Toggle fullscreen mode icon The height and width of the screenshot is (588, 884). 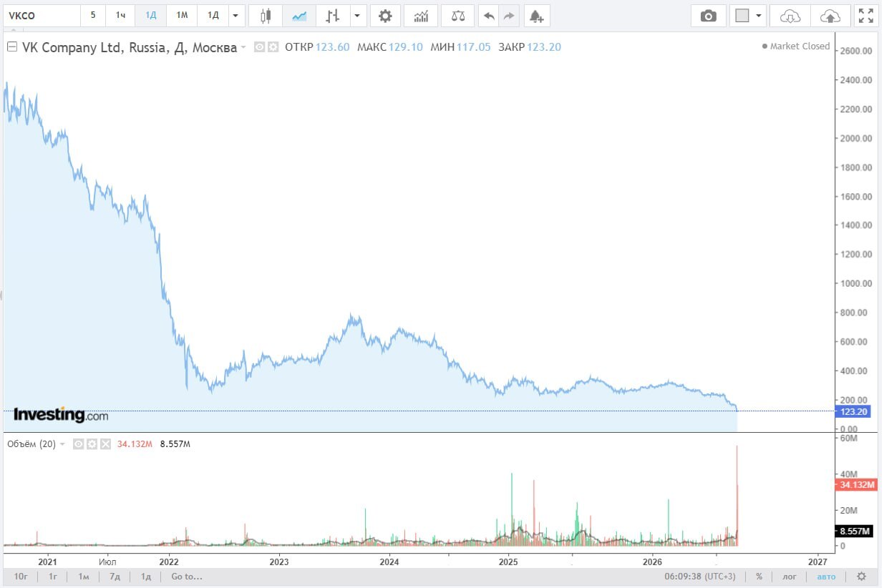[865, 16]
